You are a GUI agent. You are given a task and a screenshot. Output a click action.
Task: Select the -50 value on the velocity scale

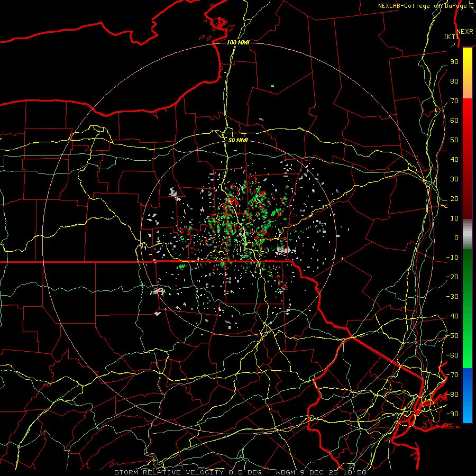tap(452, 336)
